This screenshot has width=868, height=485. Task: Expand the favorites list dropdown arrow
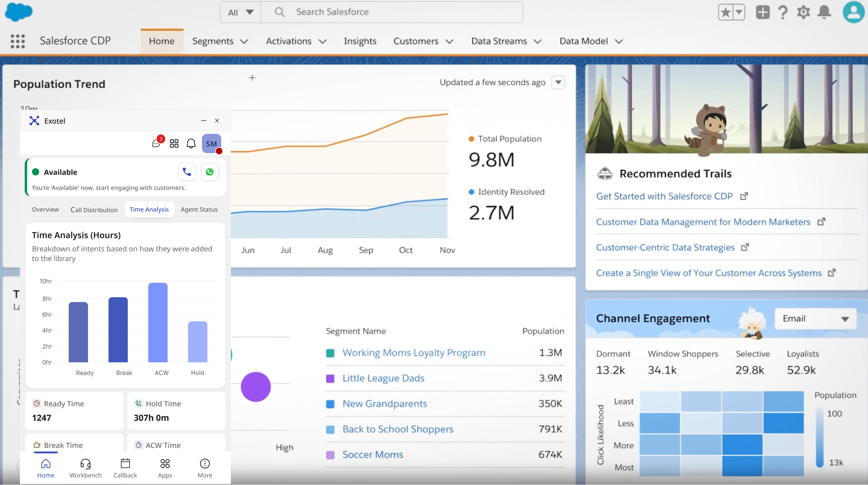[739, 12]
